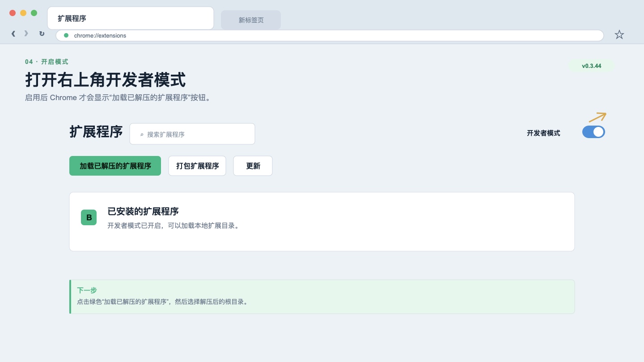The width and height of the screenshot is (644, 362).
Task: Click the green B extension icon
Action: [89, 218]
